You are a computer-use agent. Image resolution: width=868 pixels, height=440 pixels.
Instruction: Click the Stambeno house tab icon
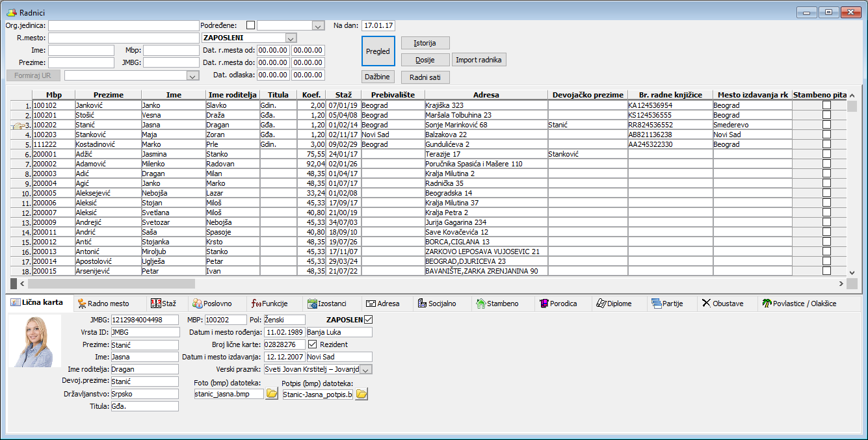(x=481, y=304)
